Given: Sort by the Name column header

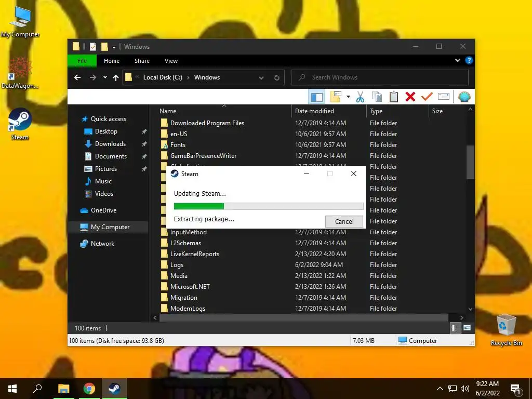Looking at the screenshot, I should pyautogui.click(x=224, y=111).
